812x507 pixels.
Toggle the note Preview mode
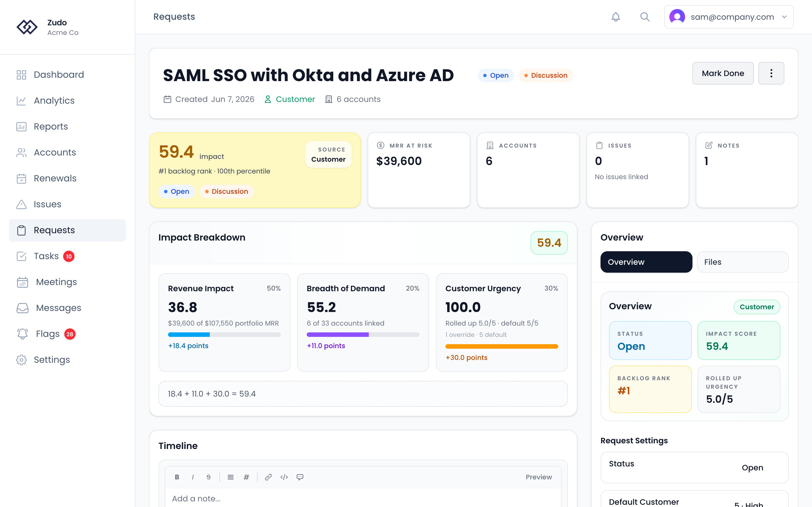539,477
